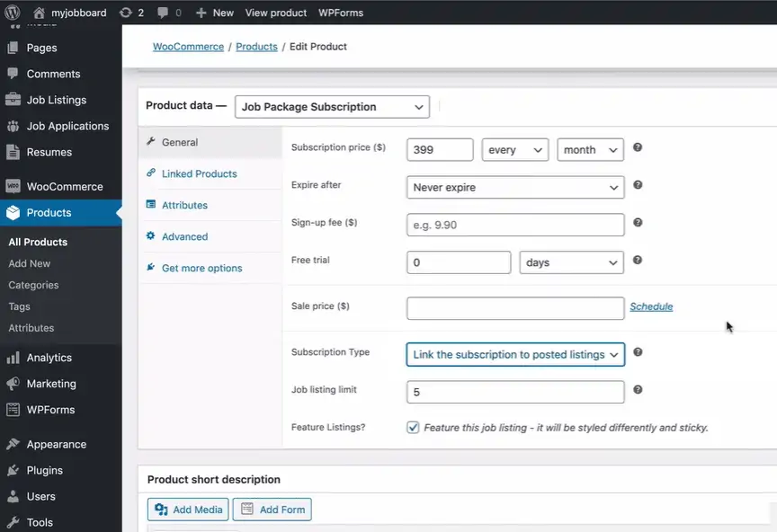Click the Free trial number field
This screenshot has height=532, width=777.
[x=459, y=262]
